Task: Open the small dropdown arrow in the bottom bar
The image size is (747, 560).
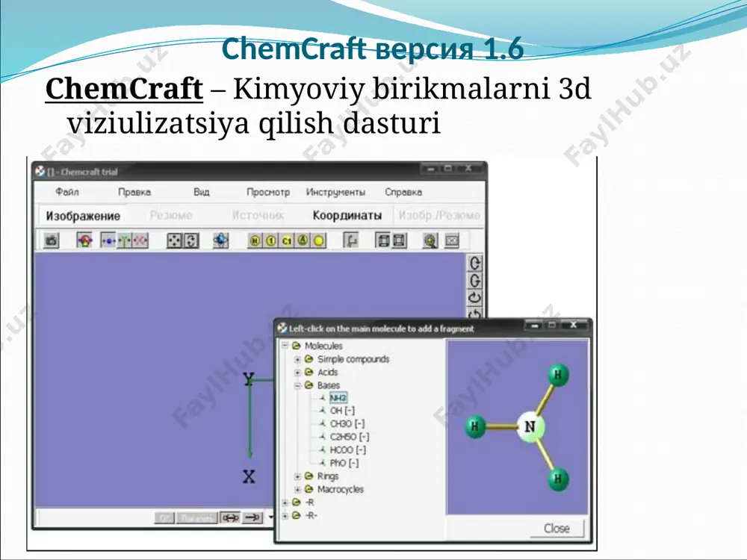Action: click(270, 517)
